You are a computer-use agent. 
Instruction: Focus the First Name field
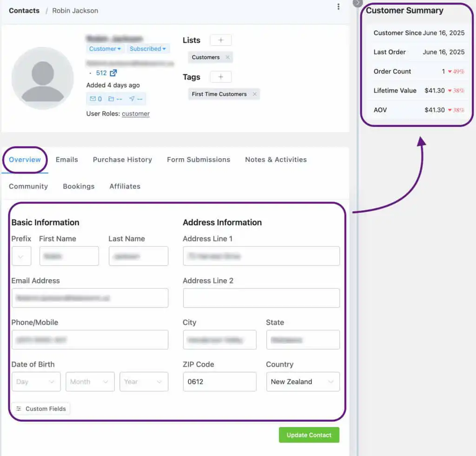point(69,256)
